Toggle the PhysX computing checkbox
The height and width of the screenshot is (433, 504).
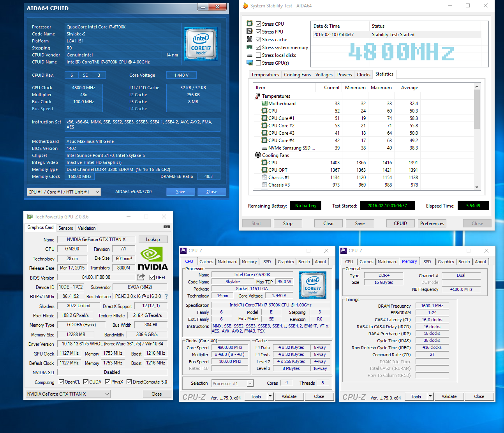click(107, 382)
